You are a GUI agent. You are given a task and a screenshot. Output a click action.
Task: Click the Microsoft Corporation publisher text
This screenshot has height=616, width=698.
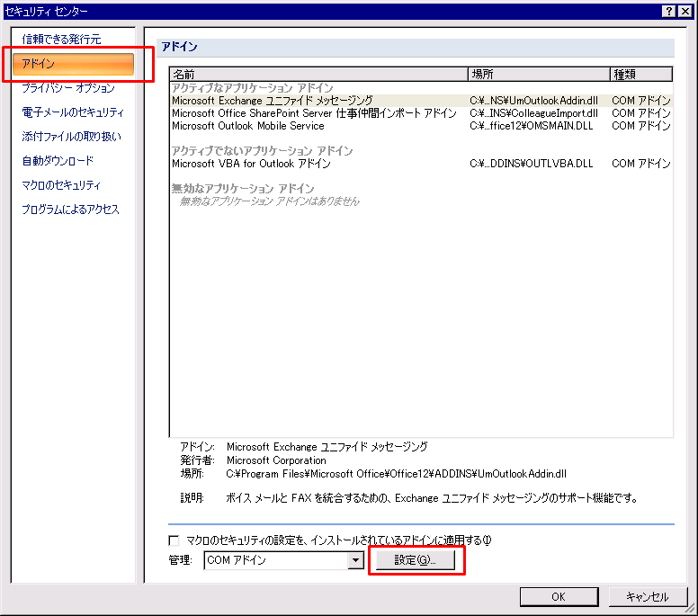tap(276, 460)
